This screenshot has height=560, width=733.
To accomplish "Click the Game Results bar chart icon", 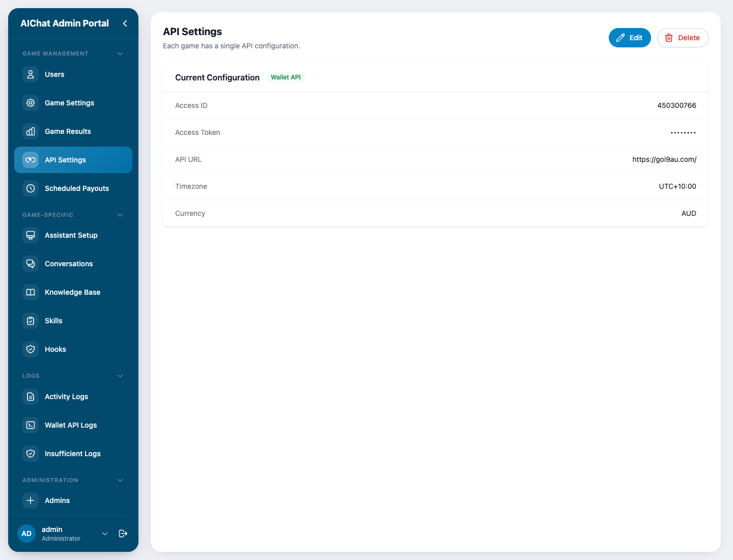I will pyautogui.click(x=31, y=131).
